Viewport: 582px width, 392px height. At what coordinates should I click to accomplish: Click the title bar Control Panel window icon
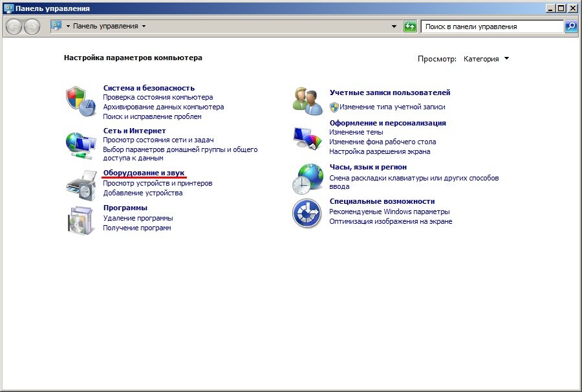coord(8,8)
